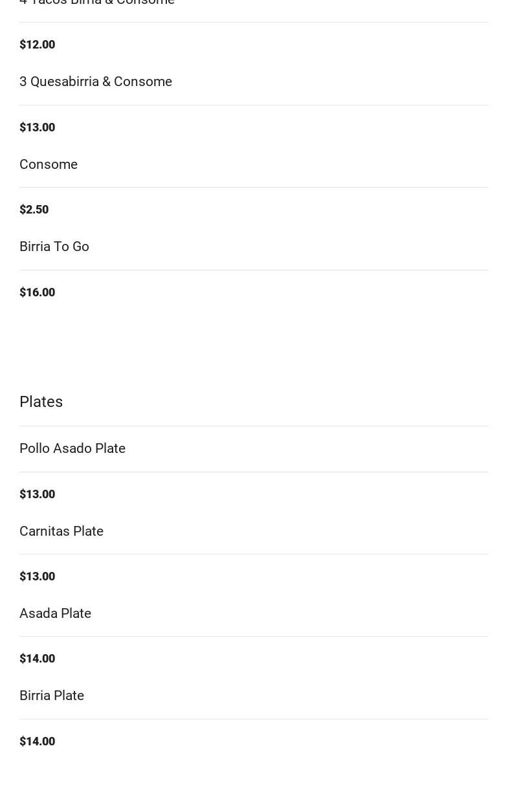The height and width of the screenshot is (812, 508).
Task: Click the price under 3 Quesabirria & Consome
Action: click(x=38, y=127)
